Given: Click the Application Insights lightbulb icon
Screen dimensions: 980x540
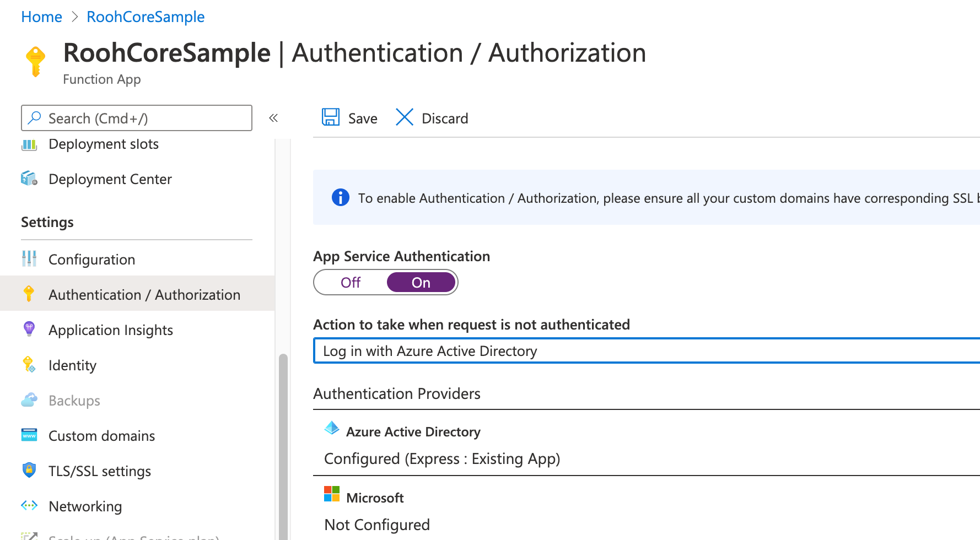Looking at the screenshot, I should click(29, 330).
